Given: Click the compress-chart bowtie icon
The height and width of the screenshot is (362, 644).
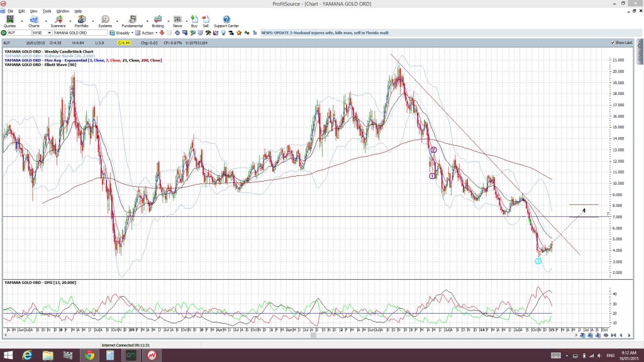Looking at the screenshot, I should pyautogui.click(x=614, y=336).
